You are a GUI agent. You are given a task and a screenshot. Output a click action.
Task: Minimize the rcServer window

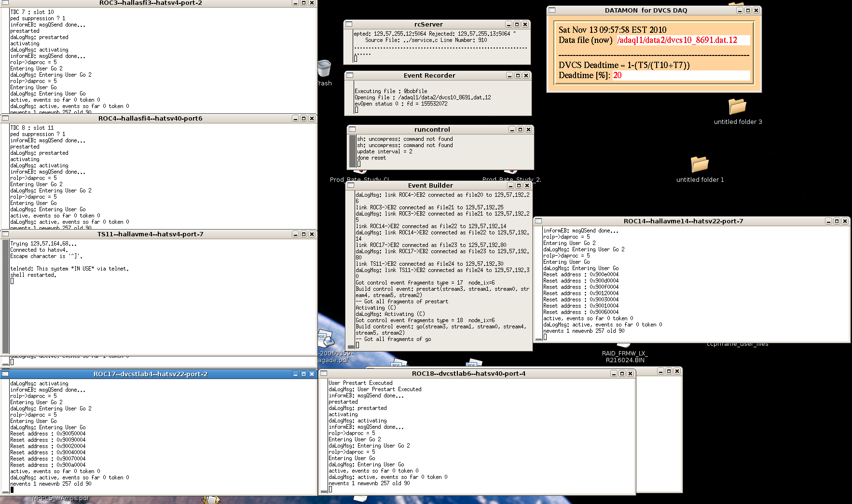(x=508, y=24)
